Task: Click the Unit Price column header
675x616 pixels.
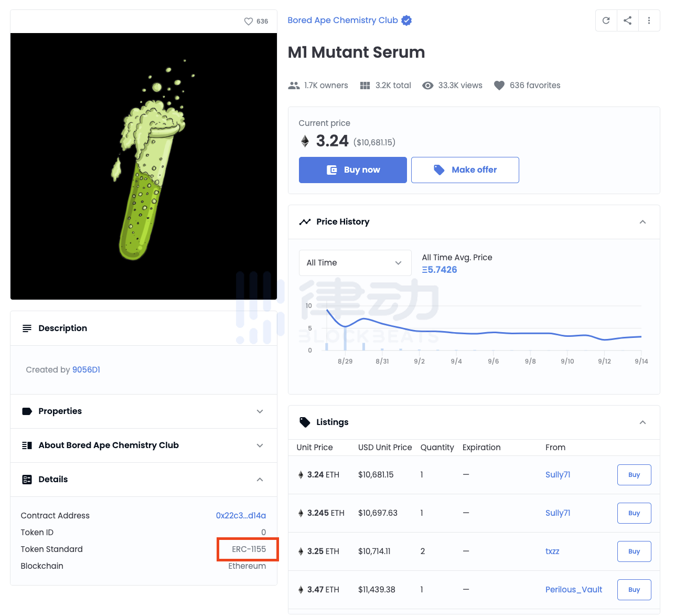Action: (315, 448)
